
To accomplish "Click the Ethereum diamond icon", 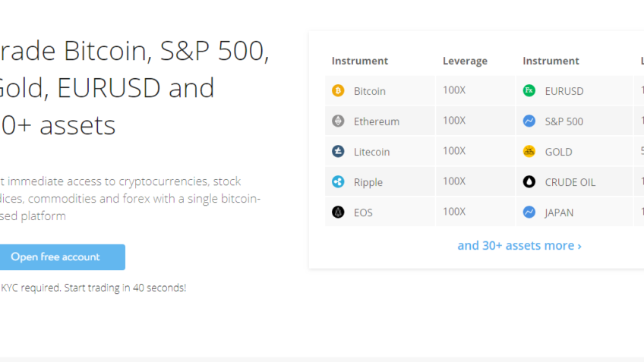I will [x=338, y=121].
